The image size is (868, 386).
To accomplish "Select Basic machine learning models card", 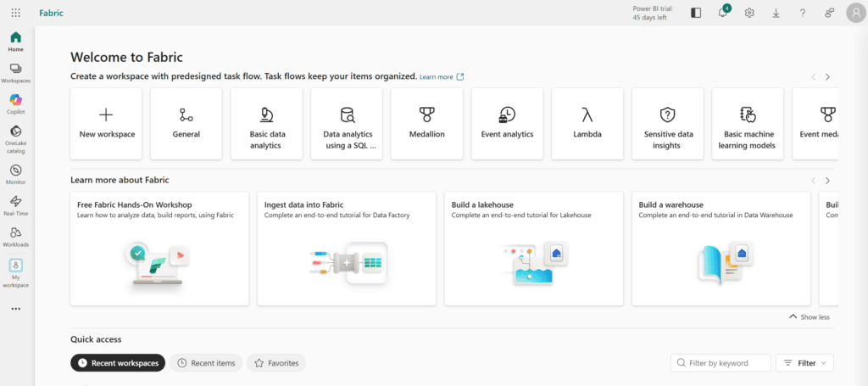I will pyautogui.click(x=748, y=124).
